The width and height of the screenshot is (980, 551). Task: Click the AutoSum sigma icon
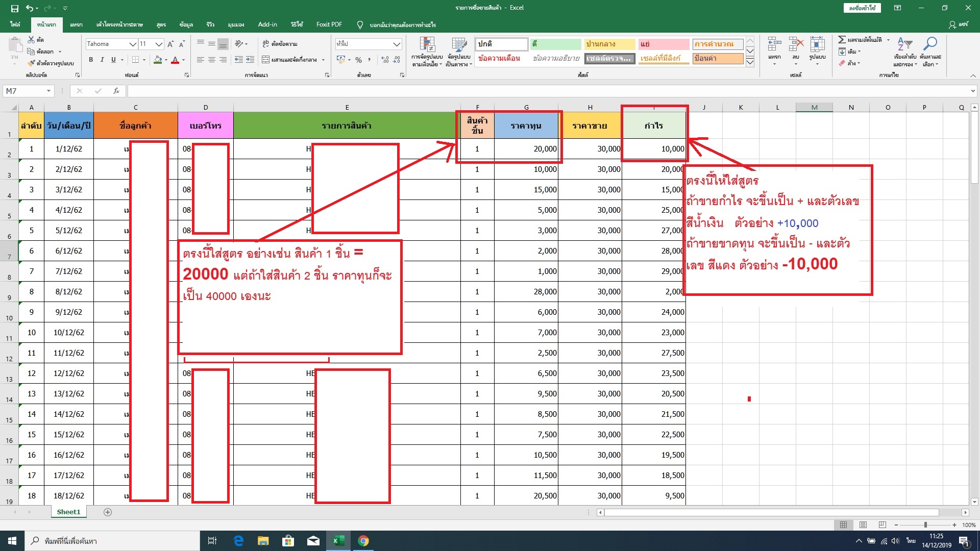click(842, 40)
